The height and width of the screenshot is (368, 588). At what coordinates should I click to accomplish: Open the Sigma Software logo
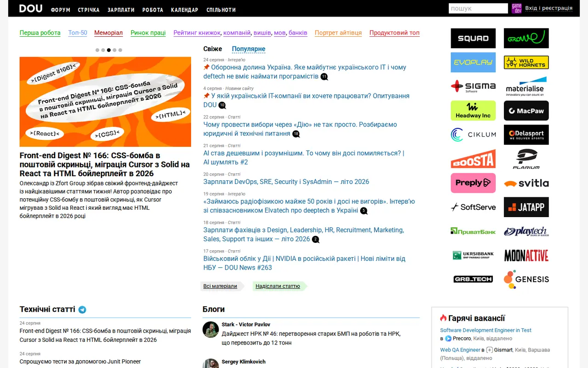(473, 86)
